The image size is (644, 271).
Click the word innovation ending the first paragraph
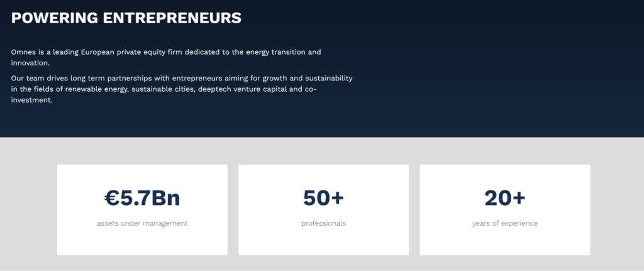[30, 64]
